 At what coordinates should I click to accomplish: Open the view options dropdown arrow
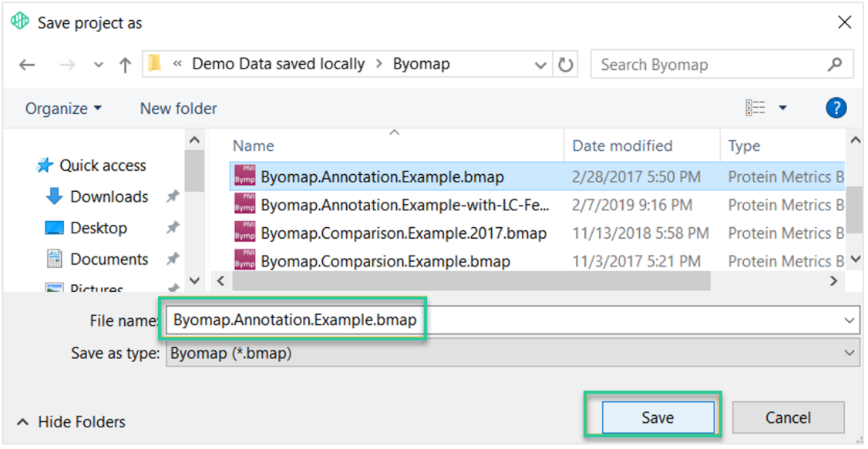coord(782,108)
